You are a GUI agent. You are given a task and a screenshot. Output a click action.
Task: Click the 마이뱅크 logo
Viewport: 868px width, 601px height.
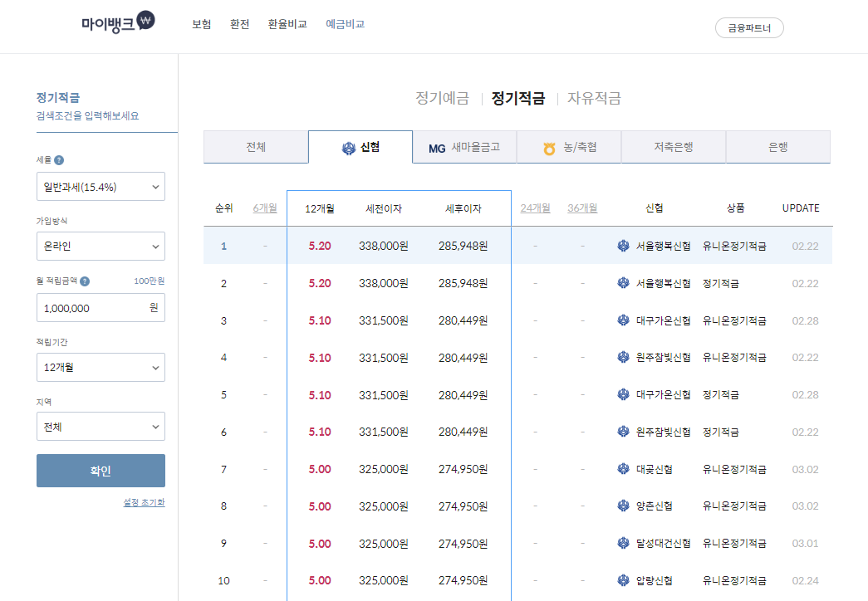(118, 22)
